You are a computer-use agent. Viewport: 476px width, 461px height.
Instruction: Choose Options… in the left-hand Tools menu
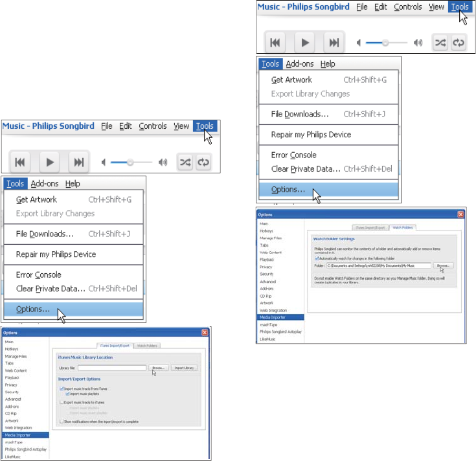click(73, 309)
